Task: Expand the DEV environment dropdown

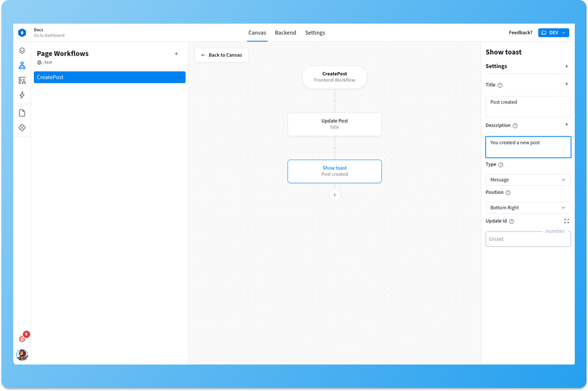Action: (553, 33)
